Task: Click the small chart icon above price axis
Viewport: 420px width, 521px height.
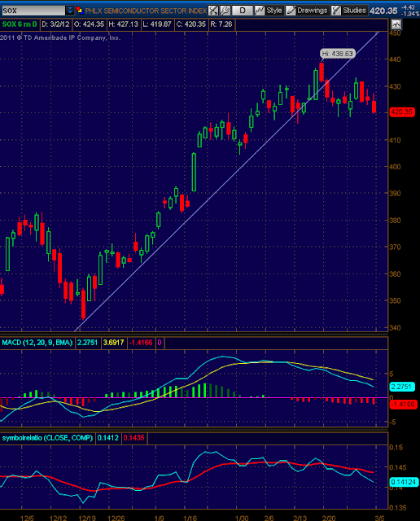Action: (x=396, y=24)
